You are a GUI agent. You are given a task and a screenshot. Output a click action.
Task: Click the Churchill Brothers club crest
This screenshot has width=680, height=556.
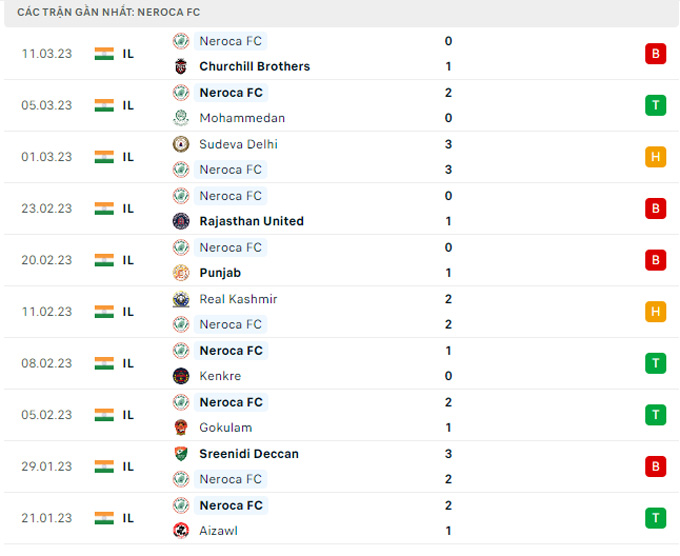181,67
